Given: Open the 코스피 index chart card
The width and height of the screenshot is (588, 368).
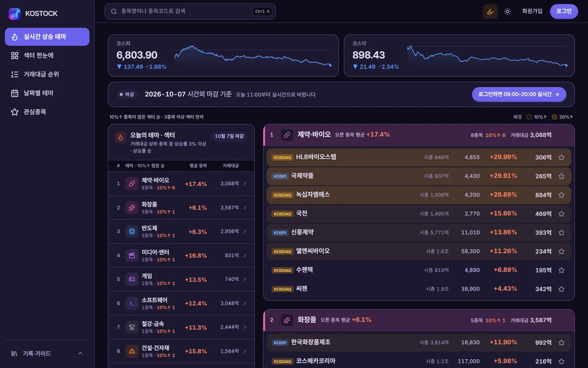Looking at the screenshot, I should coord(223,56).
